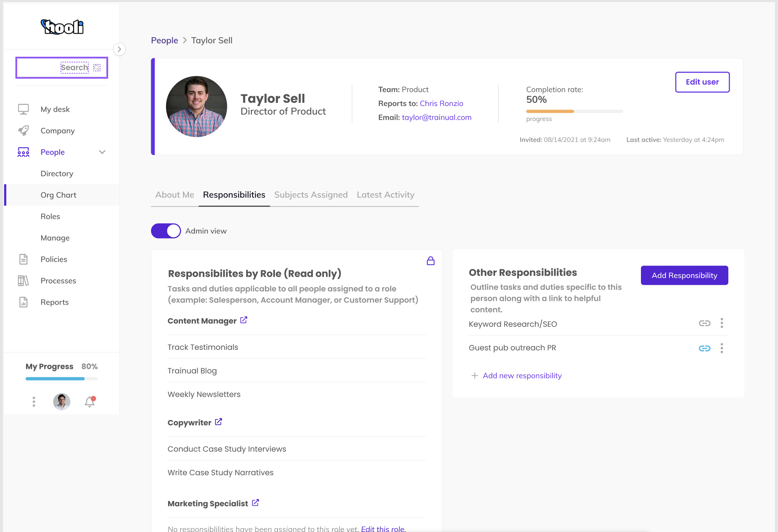Open three-dot menu for Guest pub outreach PR

(x=722, y=348)
